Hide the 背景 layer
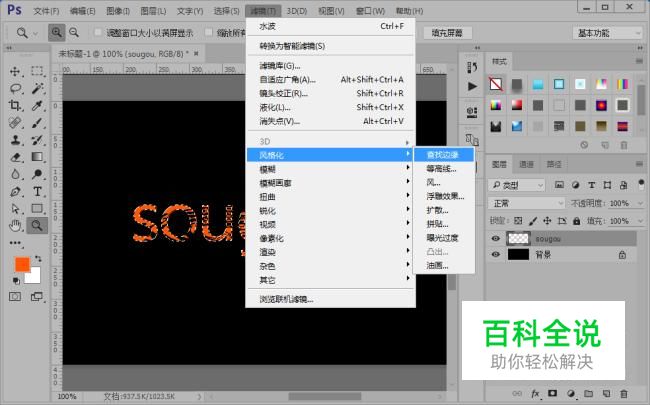 click(495, 255)
